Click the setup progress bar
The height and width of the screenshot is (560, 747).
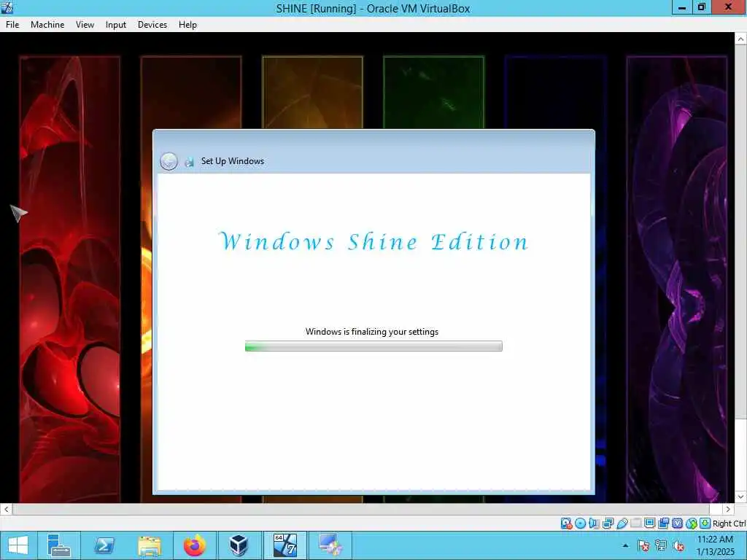coord(373,346)
